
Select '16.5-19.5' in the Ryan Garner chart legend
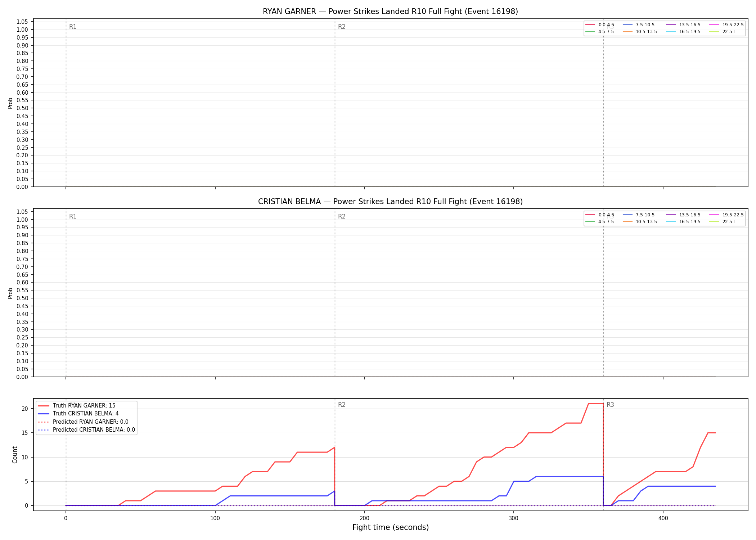(690, 32)
